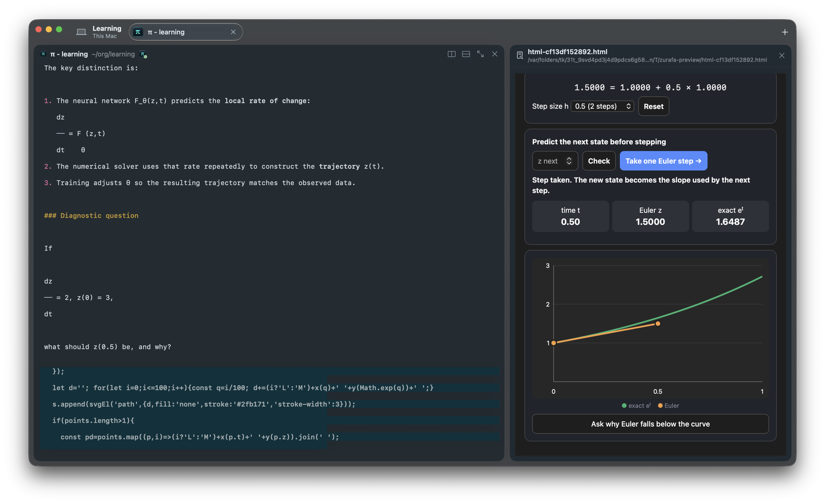Ask why Euler falls below the curve
This screenshot has width=825, height=504.
point(650,424)
